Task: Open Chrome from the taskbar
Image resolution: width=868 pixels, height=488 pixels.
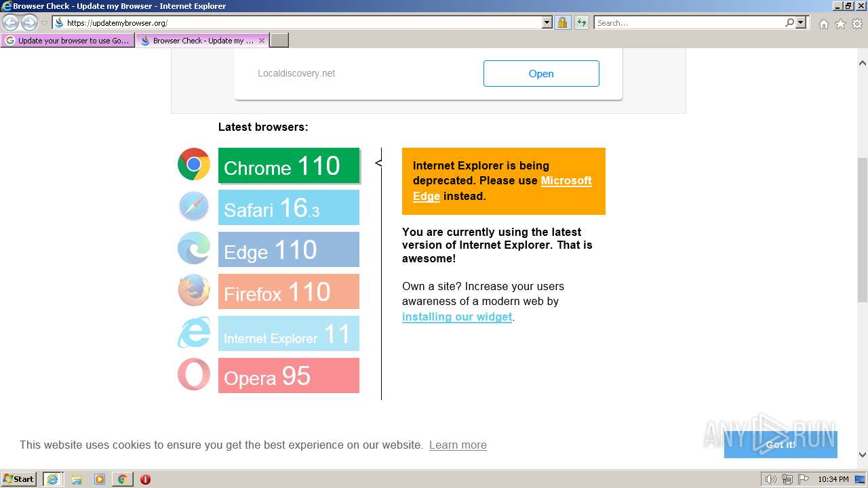Action: 122,479
